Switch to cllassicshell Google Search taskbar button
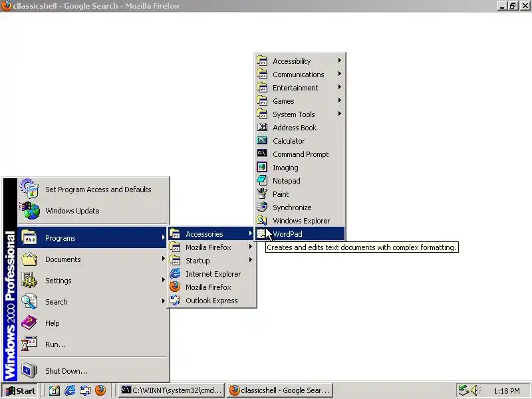Screen dimensions: 532x399 tap(280, 390)
